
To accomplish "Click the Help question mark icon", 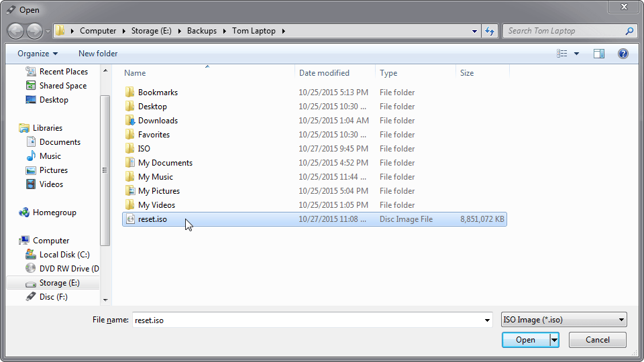I will 623,54.
